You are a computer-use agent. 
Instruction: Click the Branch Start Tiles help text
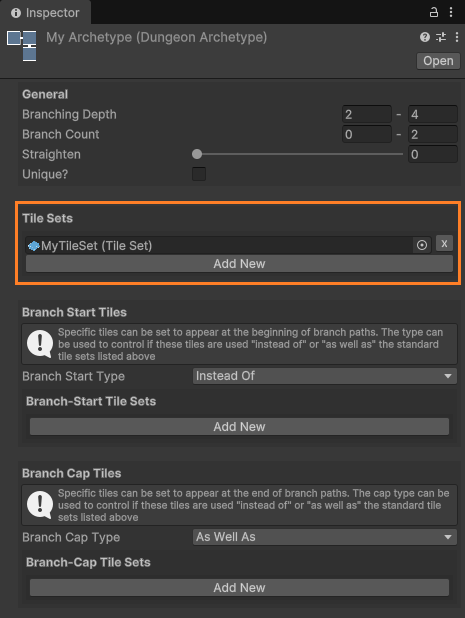tap(251, 344)
